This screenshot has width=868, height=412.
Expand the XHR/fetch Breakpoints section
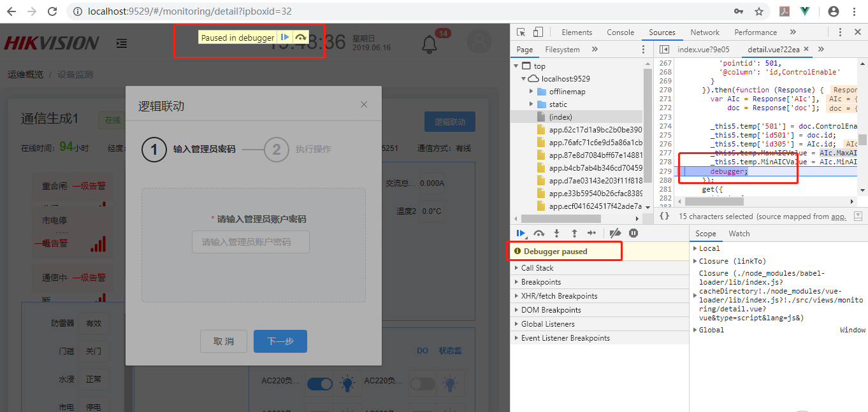(x=559, y=296)
